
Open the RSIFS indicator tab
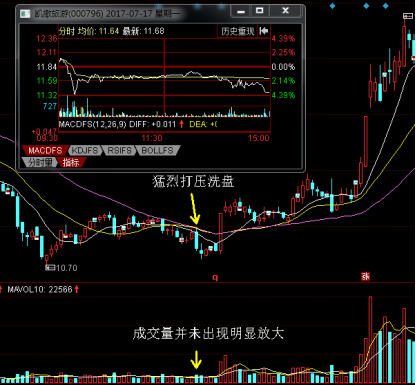[x=119, y=150]
